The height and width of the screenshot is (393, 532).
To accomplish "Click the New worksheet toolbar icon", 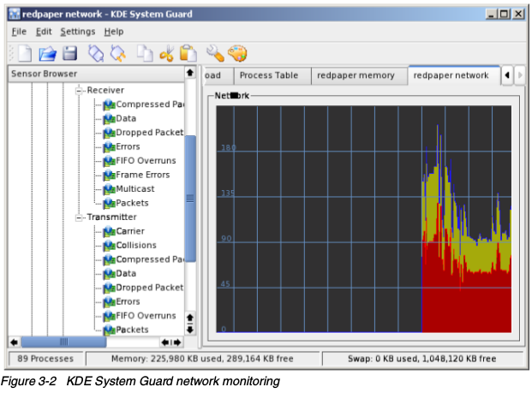I will pyautogui.click(x=24, y=53).
